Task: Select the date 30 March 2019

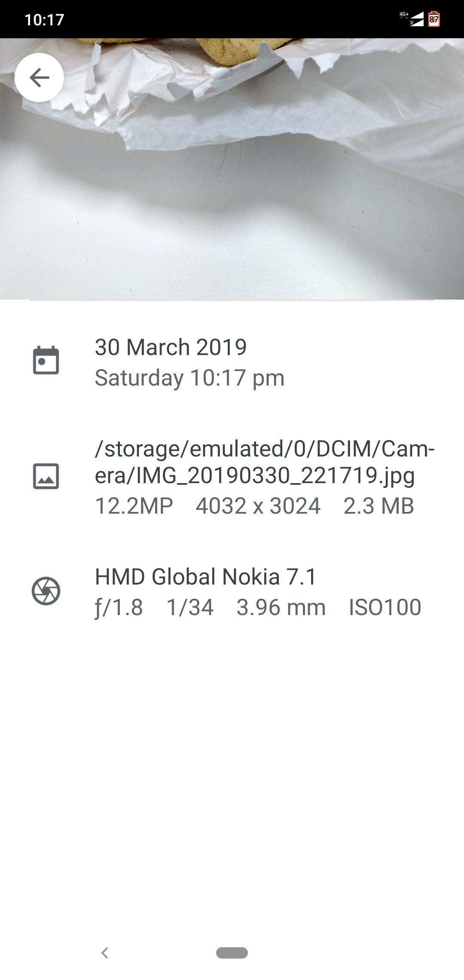Action: coord(171,347)
